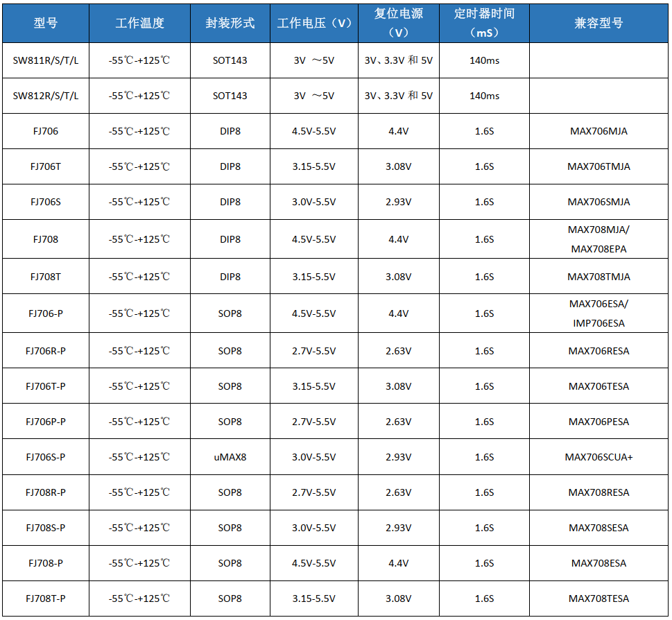Click the MAX708TESA cell
Image resolution: width=672 pixels, height=620 pixels.
[x=598, y=599]
